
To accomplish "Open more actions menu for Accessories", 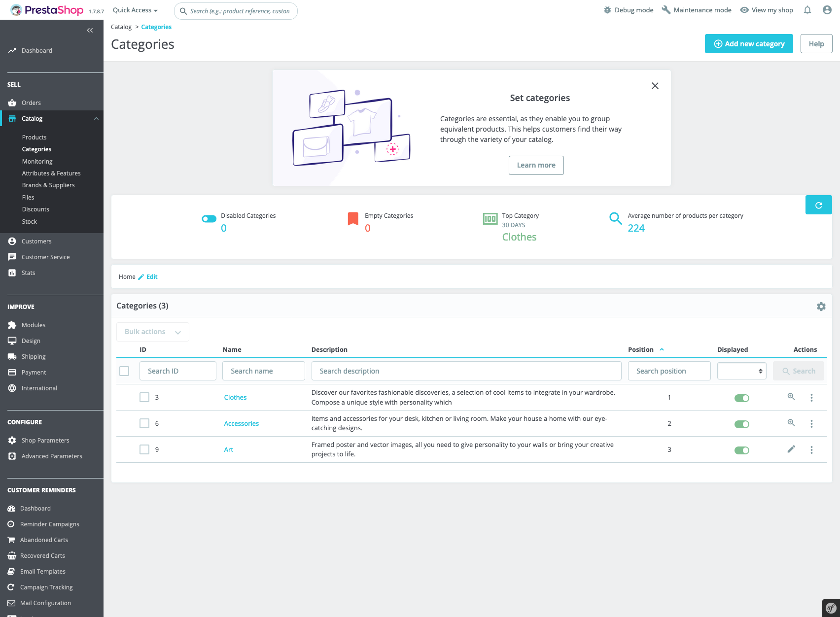I will 811,424.
